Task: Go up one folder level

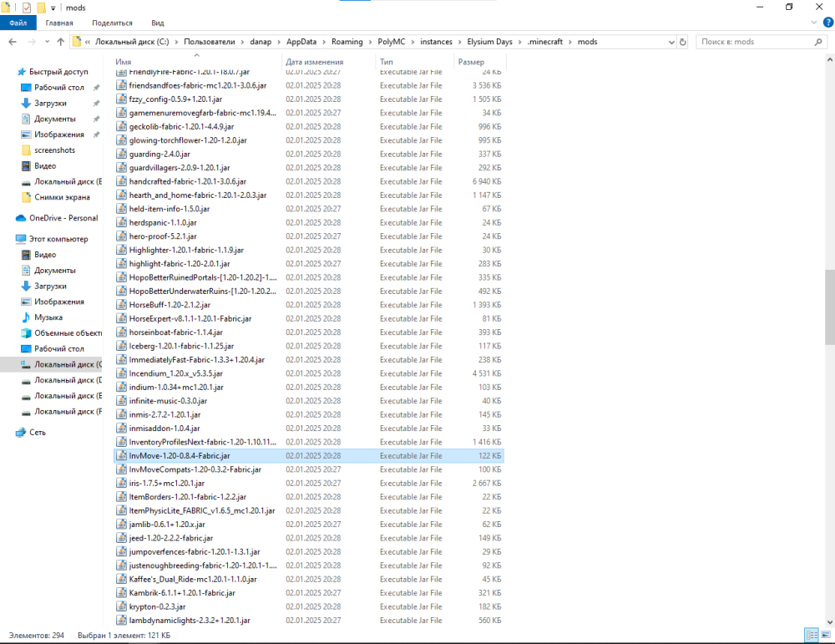Action: coord(61,42)
